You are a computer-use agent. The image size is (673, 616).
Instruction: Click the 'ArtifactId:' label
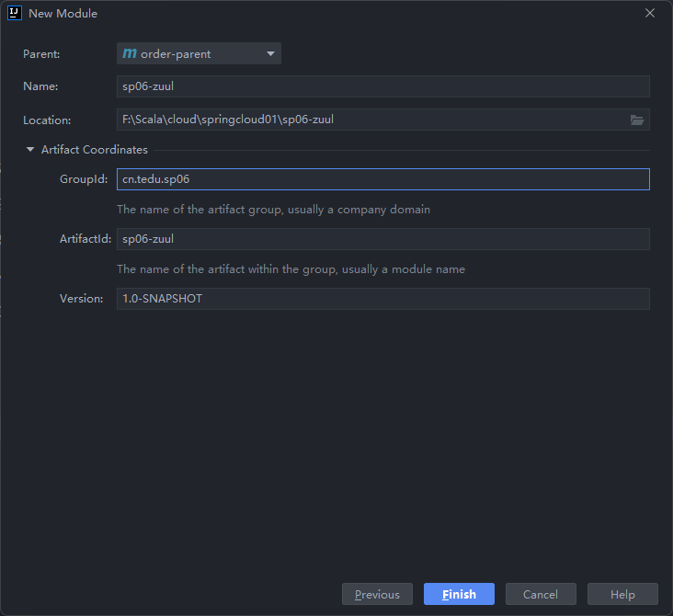86,239
